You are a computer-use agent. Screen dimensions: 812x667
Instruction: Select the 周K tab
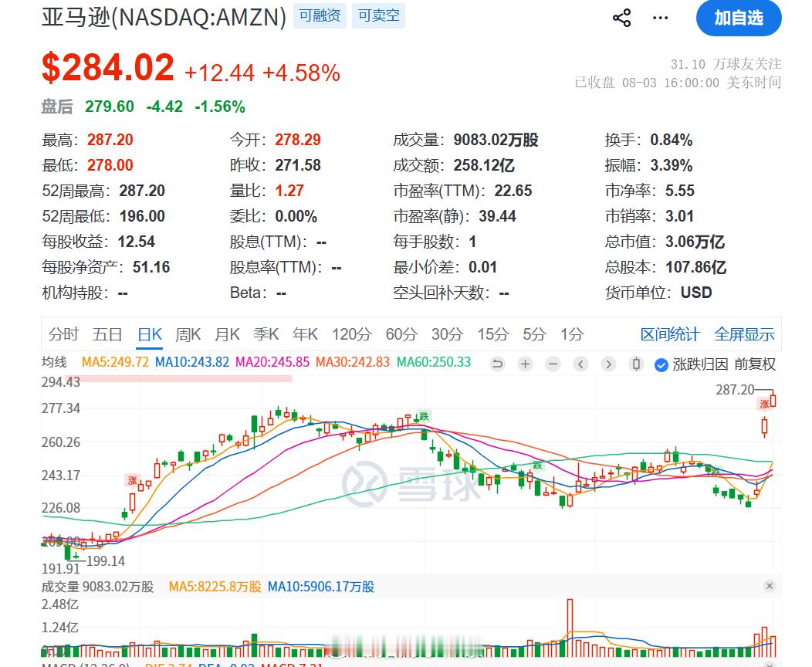coord(188,334)
